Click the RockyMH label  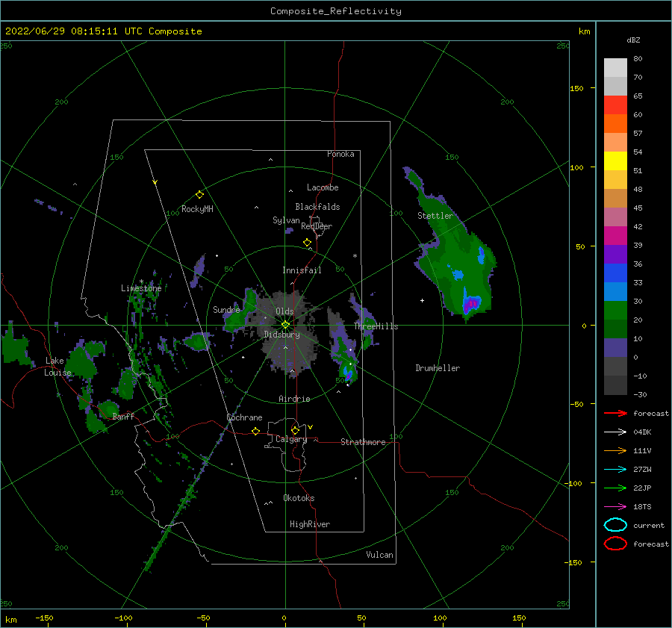(x=197, y=209)
